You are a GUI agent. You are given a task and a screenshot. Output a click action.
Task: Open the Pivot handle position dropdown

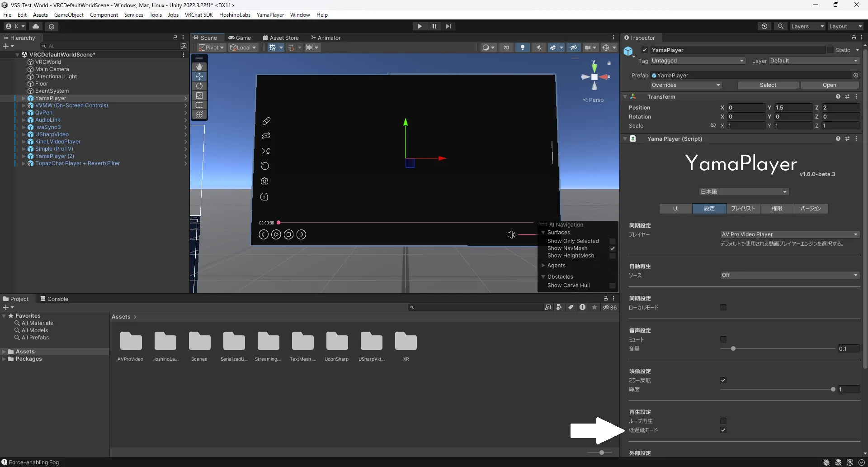(212, 48)
